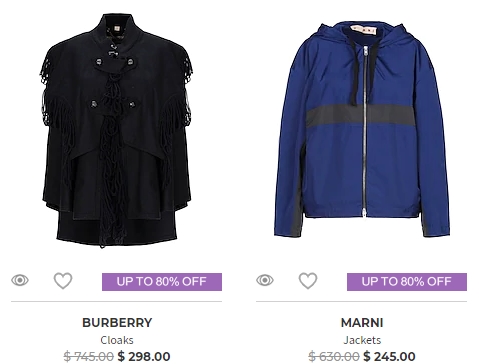Click the crossed-out $ 630.00 original price

pyautogui.click(x=334, y=356)
